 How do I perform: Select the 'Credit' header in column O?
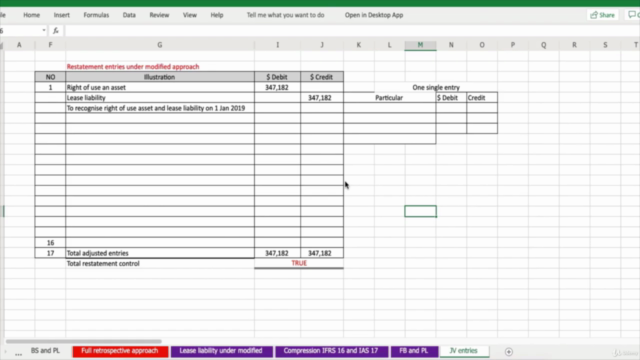tap(482, 98)
